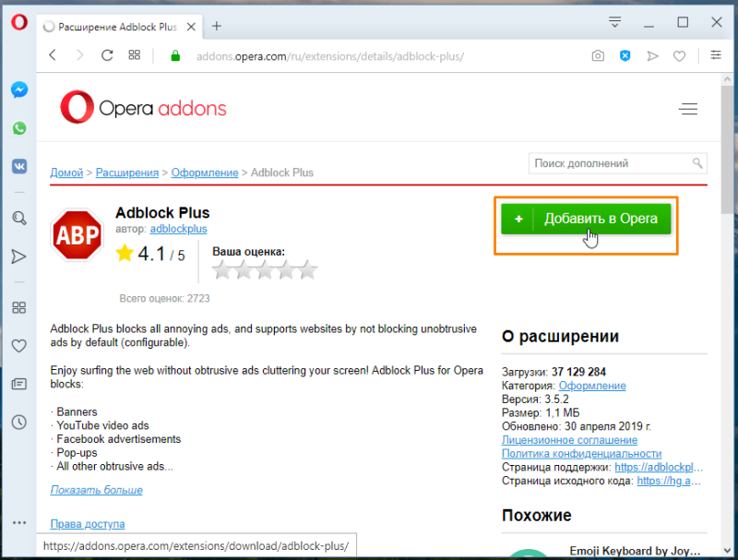Open the Opera main menu logo
The image size is (738, 560).
click(19, 22)
